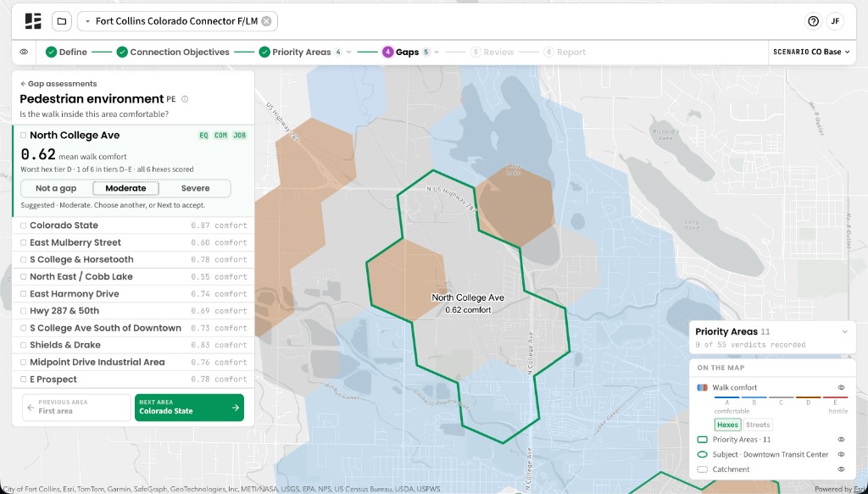Check the S College & Horsetooth checkbox
Screen dimensions: 868x494
pyautogui.click(x=23, y=259)
